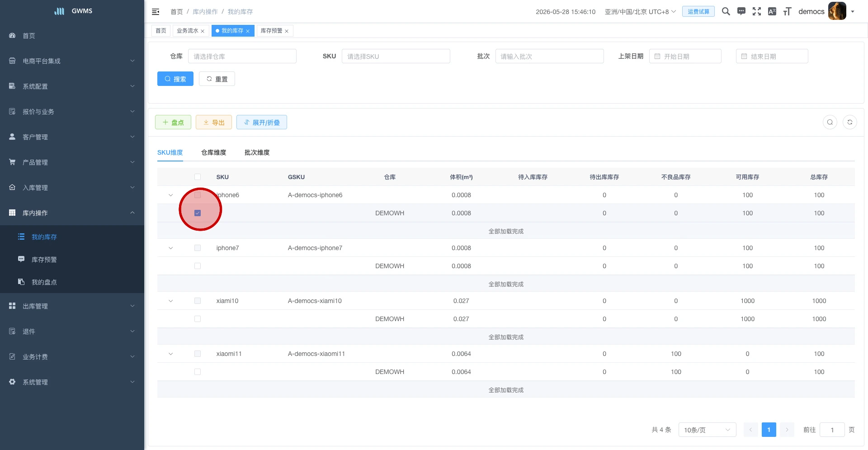Open the 仓库 warehouse select dropdown
Viewport: 868px width, 450px height.
(242, 56)
